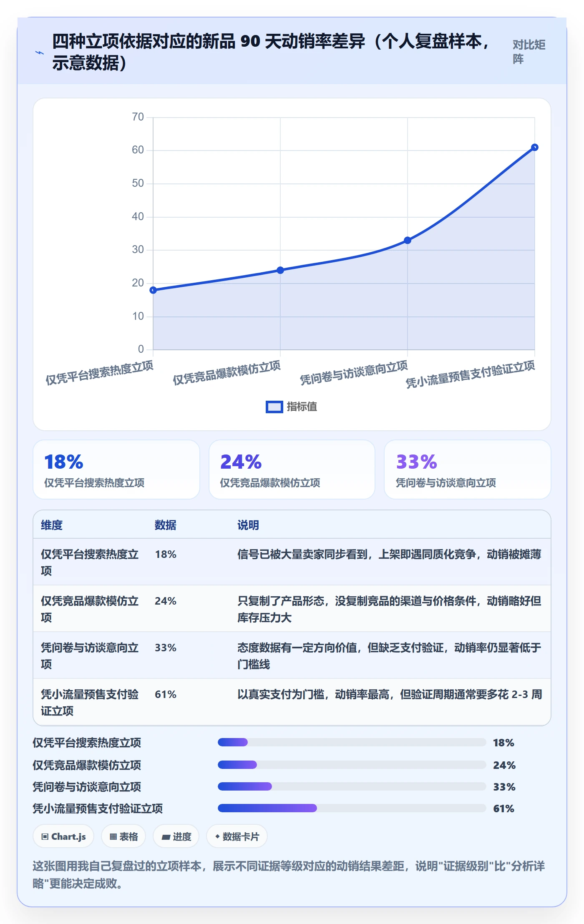Click table row name 凭小流量预售支付验证立项
This screenshot has width=584, height=924.
90,703
